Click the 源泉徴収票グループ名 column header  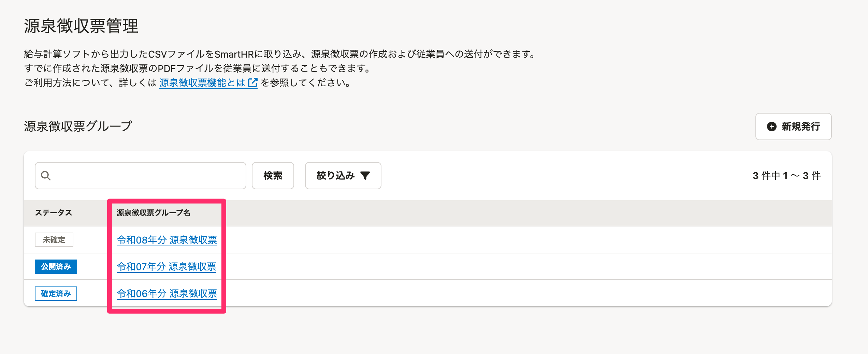click(x=154, y=213)
